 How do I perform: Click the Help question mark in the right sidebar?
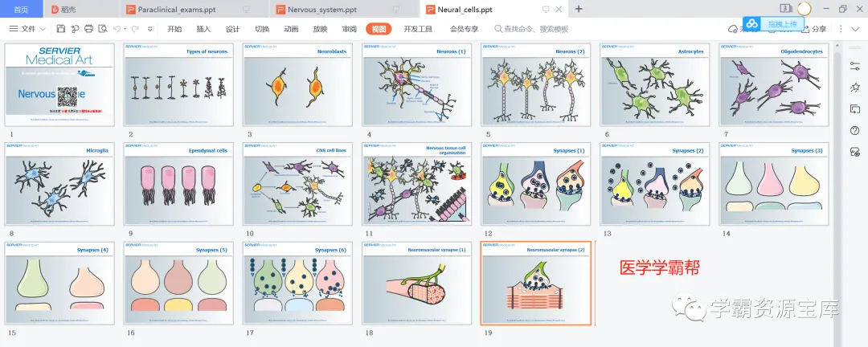[x=854, y=131]
